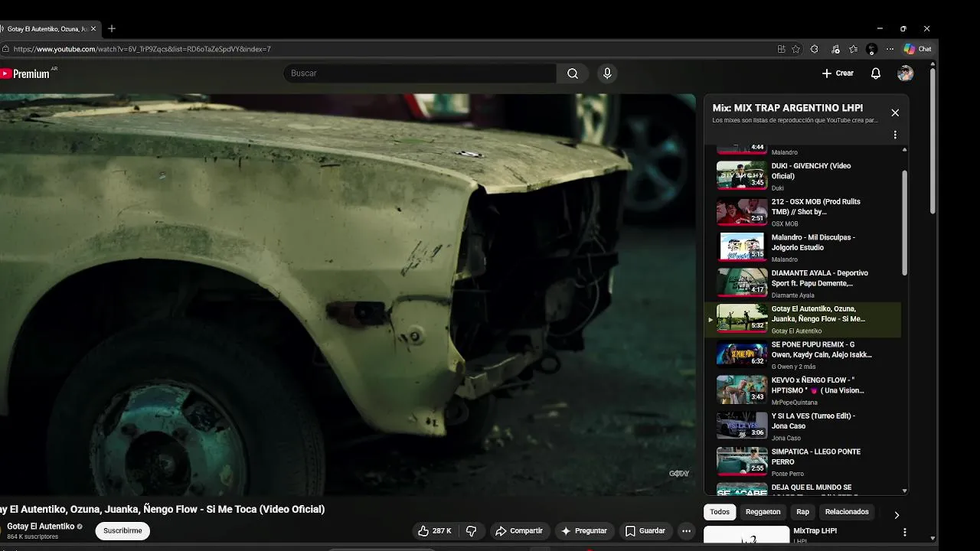The image size is (980, 551).
Task: Click the DUKI GIVENCHY thumbnail
Action: tap(742, 175)
